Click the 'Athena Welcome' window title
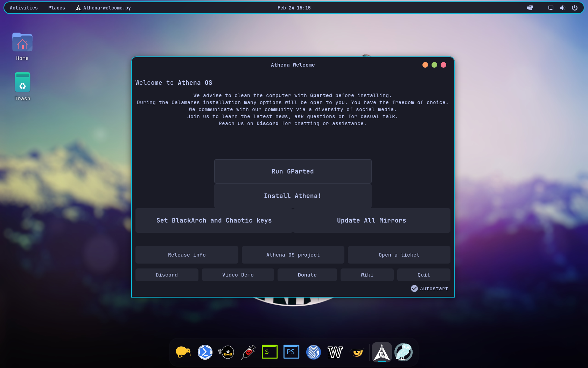The width and height of the screenshot is (588, 368). pos(293,65)
